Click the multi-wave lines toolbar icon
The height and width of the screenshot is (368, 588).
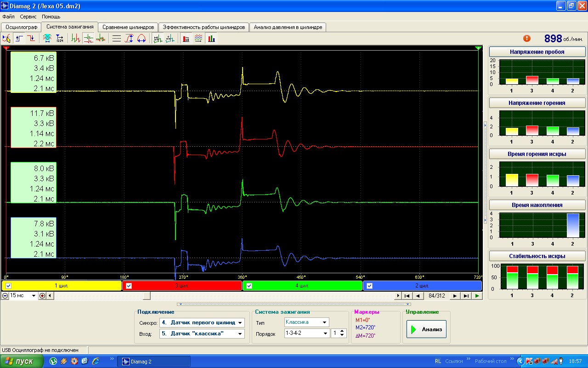(198, 39)
